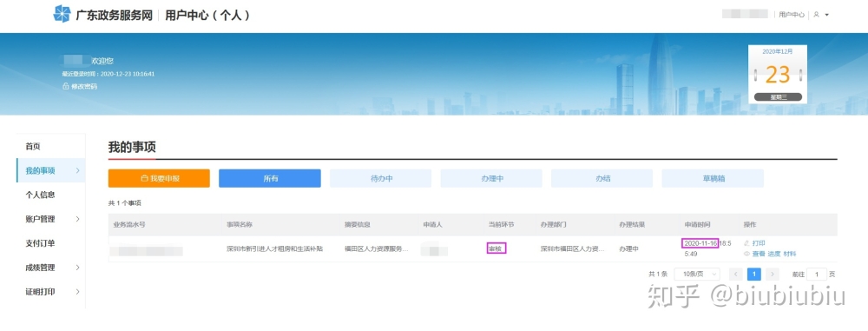Click the lock icon beside 修改密码
Screen dimensions: 868x331
66,86
